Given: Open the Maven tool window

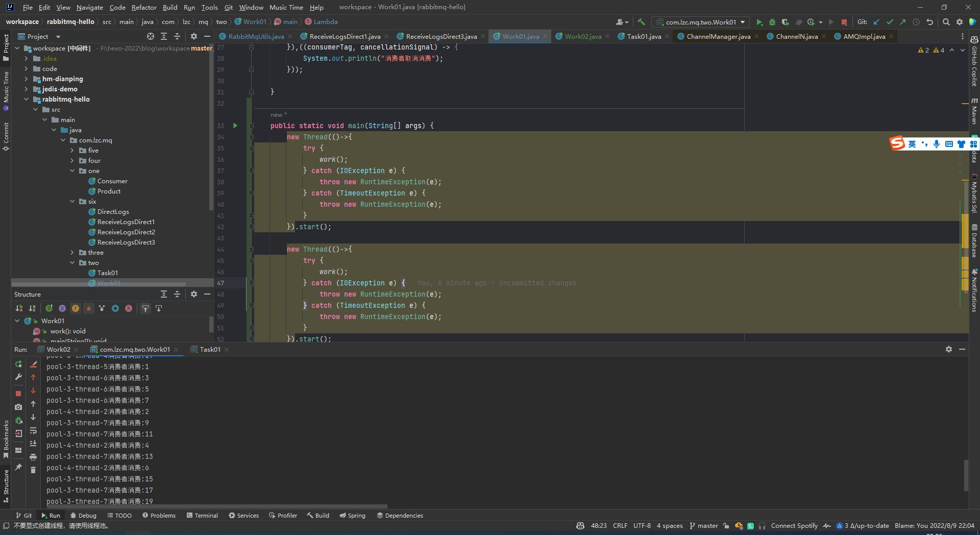Looking at the screenshot, I should pos(974,110).
